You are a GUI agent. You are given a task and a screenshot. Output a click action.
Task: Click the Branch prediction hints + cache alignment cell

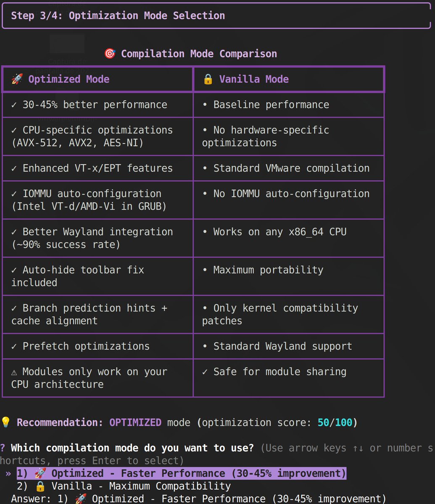(x=98, y=315)
